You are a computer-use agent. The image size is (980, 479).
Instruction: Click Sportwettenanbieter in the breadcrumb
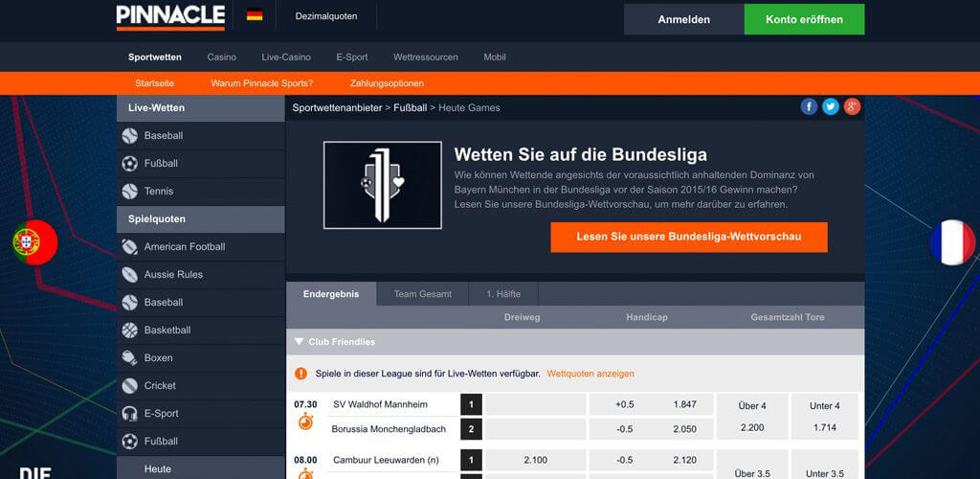pos(337,107)
